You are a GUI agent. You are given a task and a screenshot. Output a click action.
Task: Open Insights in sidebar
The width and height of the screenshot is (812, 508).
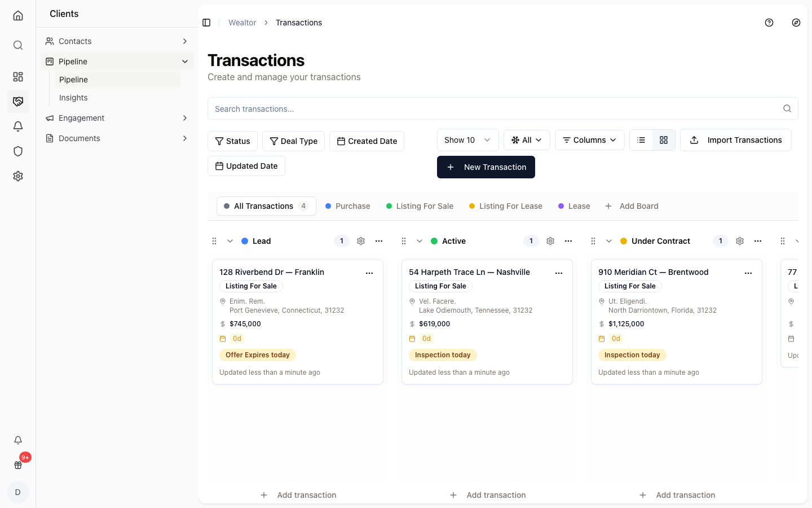(x=117, y=98)
